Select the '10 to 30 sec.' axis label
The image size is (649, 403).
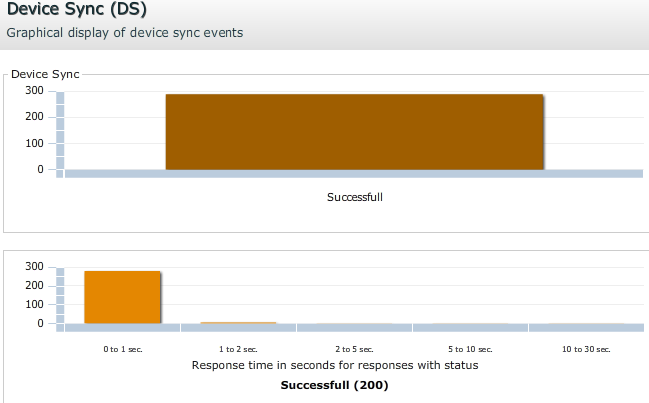[586, 349]
